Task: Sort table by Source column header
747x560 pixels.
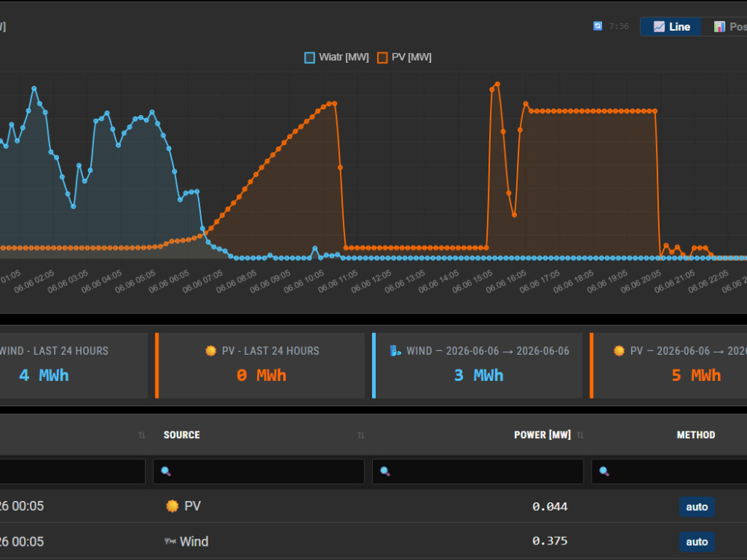Action: [x=182, y=435]
